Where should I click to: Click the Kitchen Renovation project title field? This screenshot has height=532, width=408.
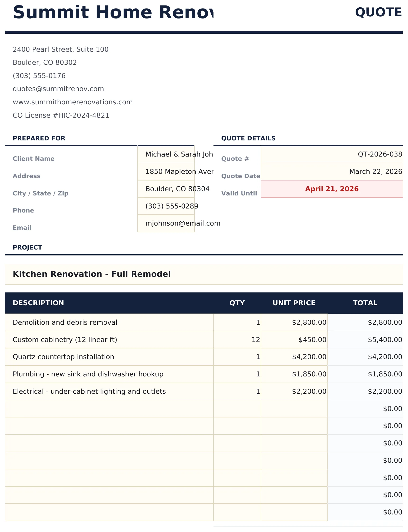[x=204, y=274]
